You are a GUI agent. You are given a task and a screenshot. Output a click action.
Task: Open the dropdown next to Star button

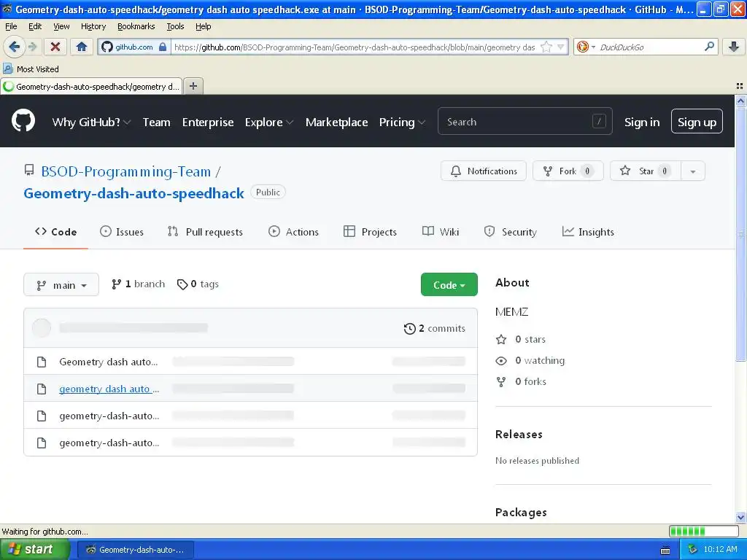(x=693, y=171)
